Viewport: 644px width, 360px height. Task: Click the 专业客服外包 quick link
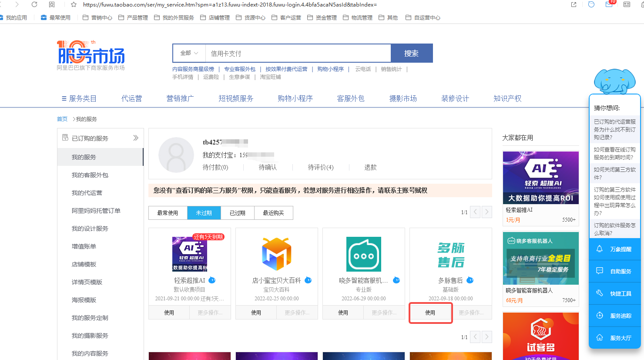tap(240, 69)
